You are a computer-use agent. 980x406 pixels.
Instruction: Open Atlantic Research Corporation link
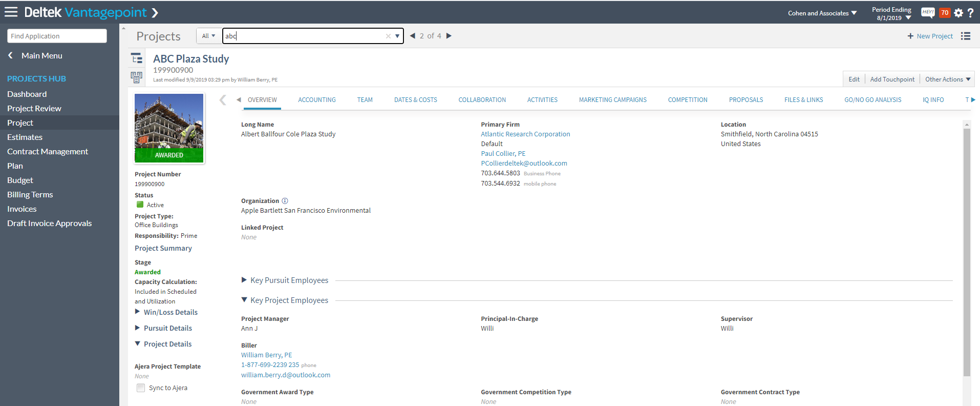[x=525, y=134]
